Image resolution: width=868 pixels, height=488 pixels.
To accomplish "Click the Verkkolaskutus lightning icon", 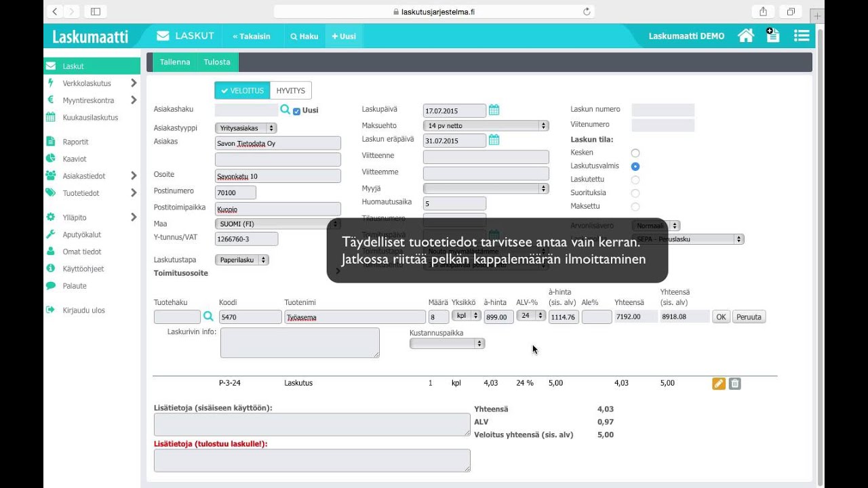I will [50, 83].
